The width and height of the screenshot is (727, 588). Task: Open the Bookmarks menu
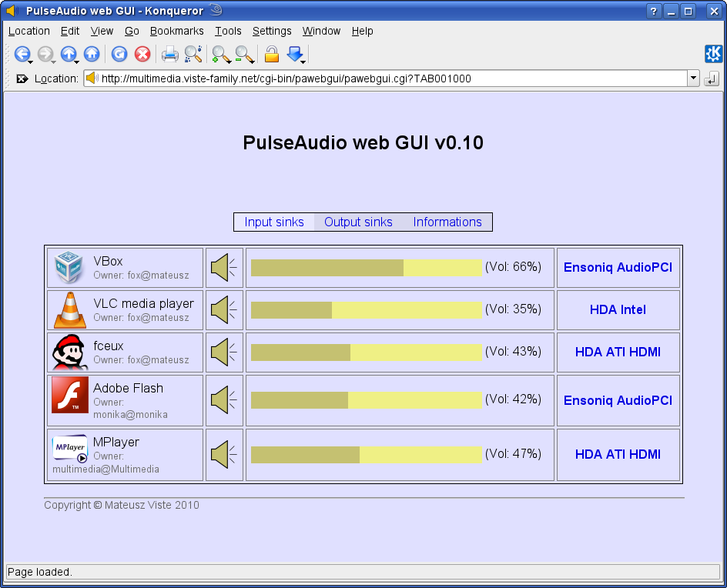[x=177, y=31]
